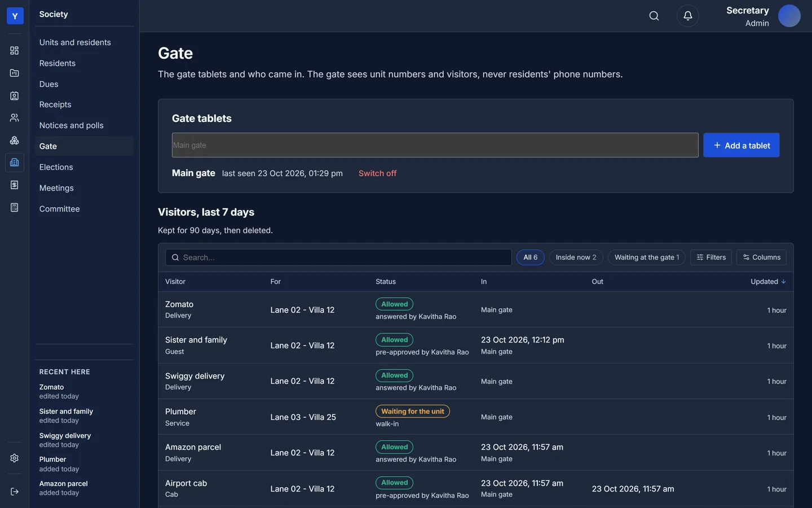The image size is (812, 508).
Task: Select the highlighted building icon in rail
Action: point(15,163)
